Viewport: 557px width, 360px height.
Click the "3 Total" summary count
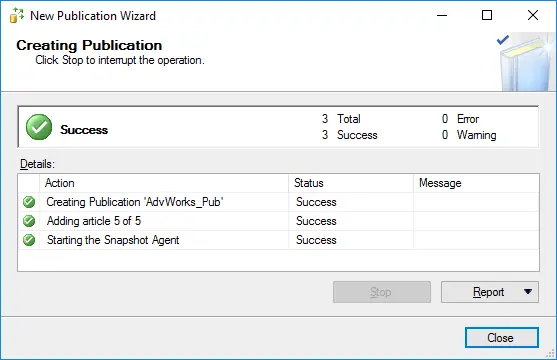[x=341, y=119]
